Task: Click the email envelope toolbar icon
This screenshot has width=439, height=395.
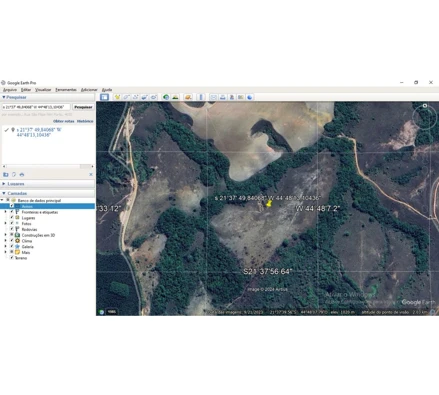Action: click(x=213, y=97)
